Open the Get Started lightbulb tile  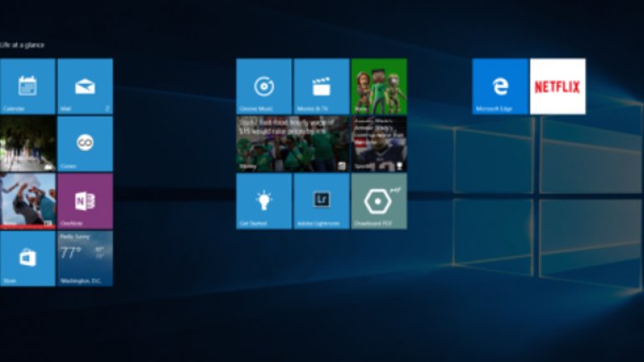click(x=264, y=201)
